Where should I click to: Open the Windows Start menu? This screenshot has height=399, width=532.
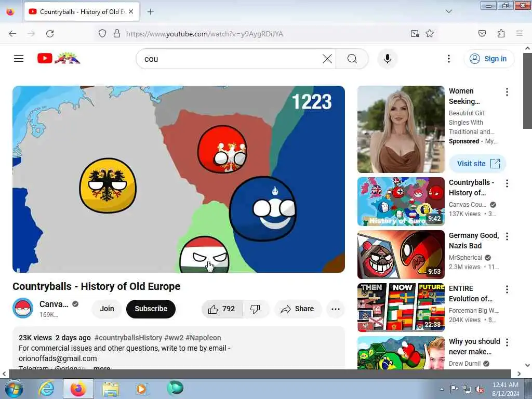coord(14,389)
